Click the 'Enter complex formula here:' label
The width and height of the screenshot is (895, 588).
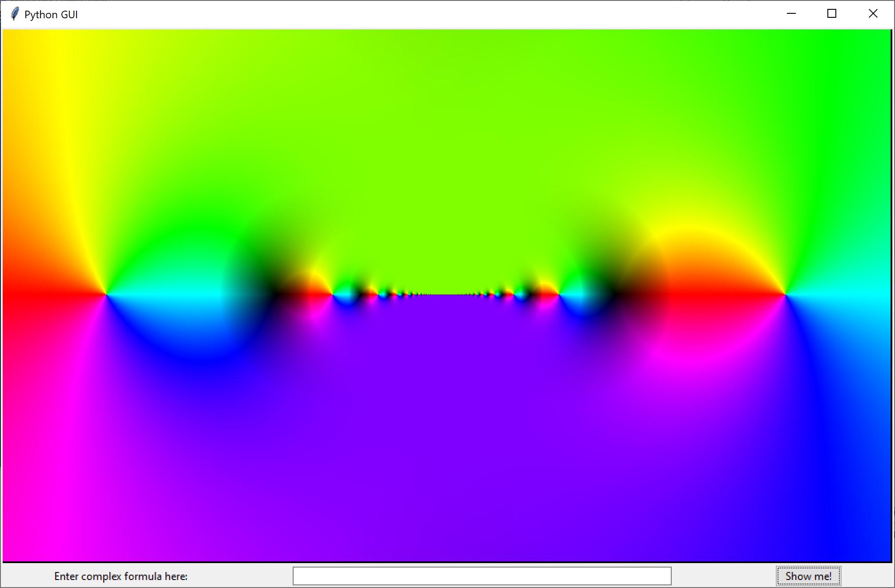121,575
